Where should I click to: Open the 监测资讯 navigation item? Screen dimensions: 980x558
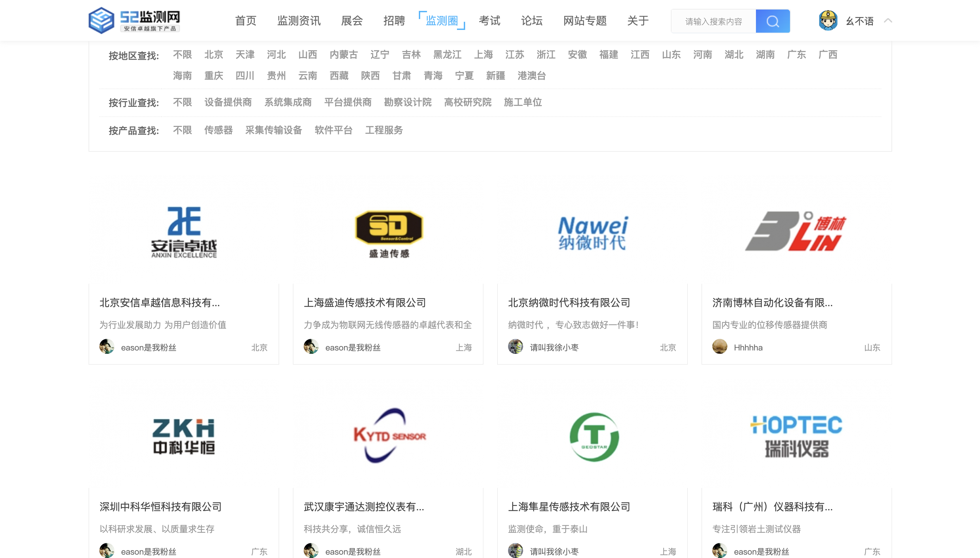tap(299, 21)
